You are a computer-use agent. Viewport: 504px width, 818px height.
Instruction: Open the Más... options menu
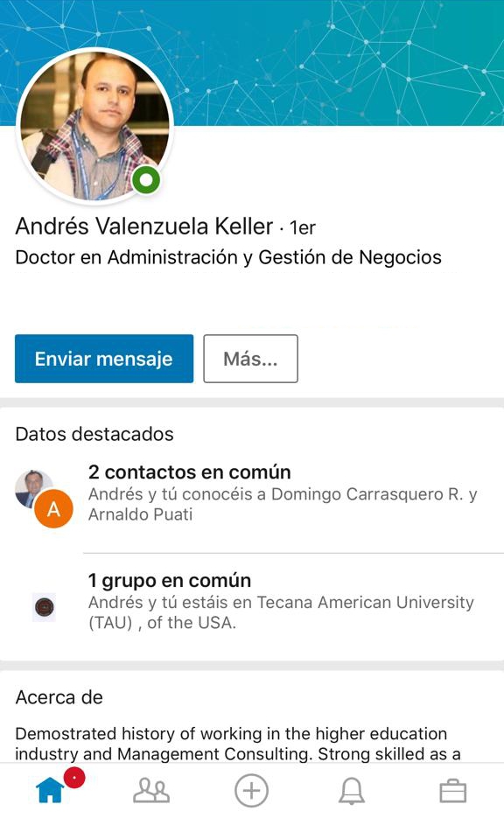coord(250,359)
